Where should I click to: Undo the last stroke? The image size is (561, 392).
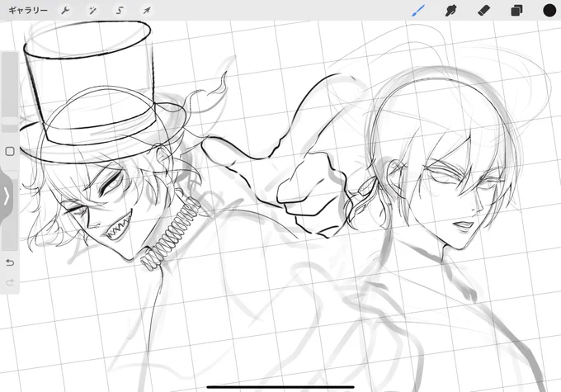click(10, 262)
